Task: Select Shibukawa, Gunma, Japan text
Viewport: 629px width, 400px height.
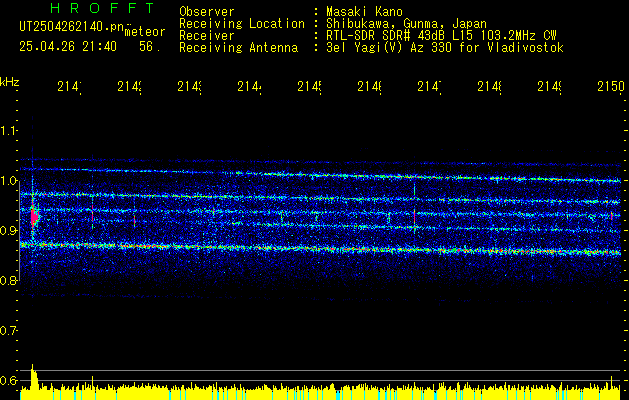Action: tap(406, 24)
